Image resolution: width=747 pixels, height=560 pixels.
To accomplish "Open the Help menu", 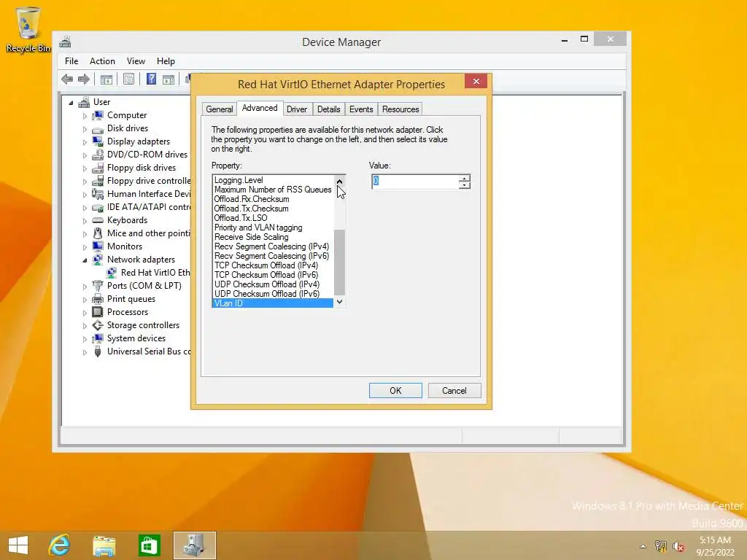I will tap(166, 61).
